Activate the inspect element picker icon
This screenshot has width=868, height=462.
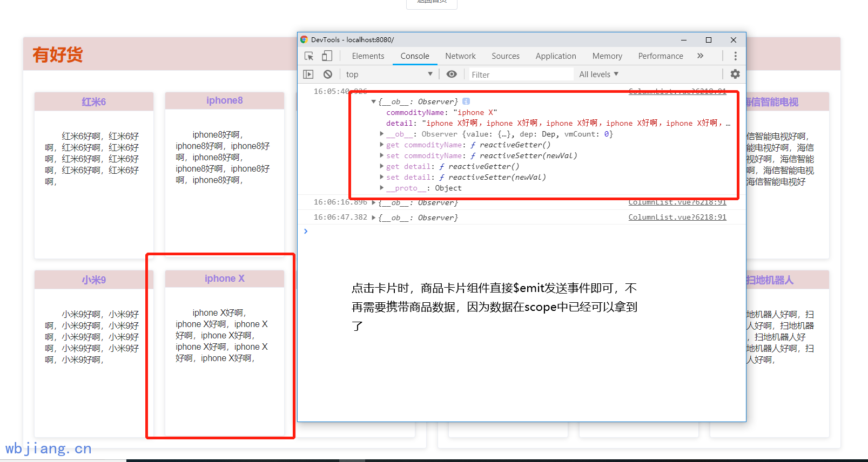point(309,56)
